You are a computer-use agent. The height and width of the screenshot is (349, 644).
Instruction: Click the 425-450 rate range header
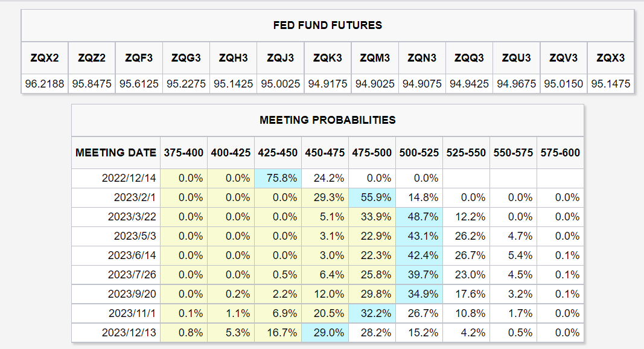pyautogui.click(x=278, y=153)
